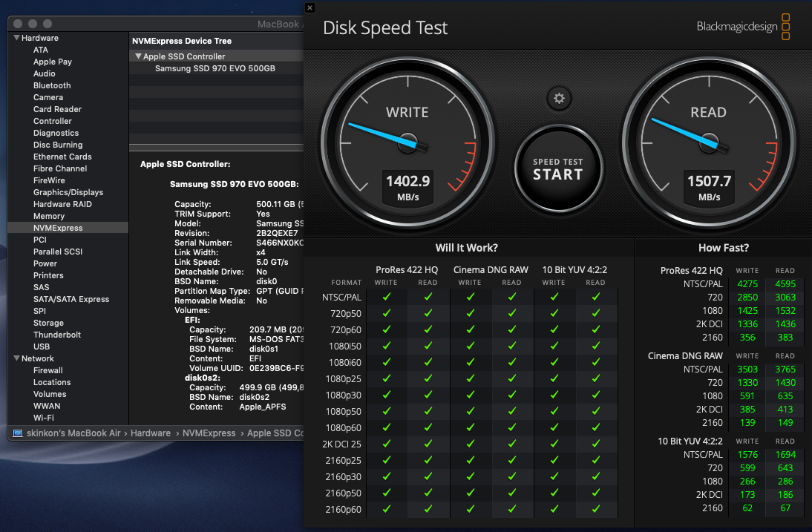Collapse the Hardware section triangle

point(16,38)
